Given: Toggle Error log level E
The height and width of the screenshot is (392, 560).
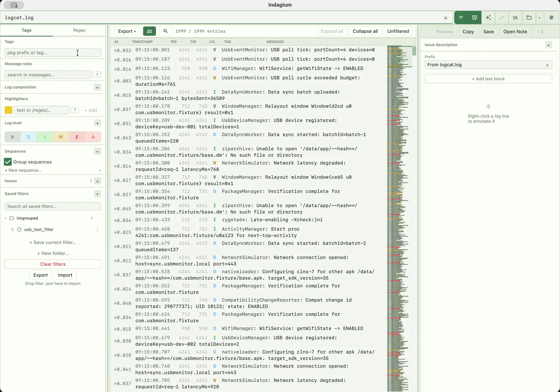Looking at the screenshot, I should click(77, 137).
